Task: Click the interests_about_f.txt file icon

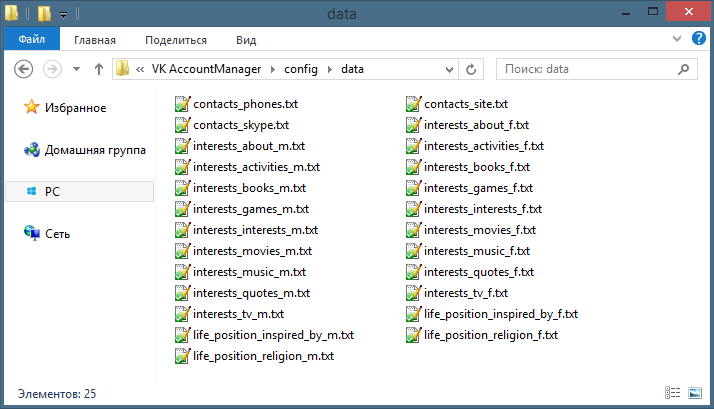Action: [x=413, y=125]
